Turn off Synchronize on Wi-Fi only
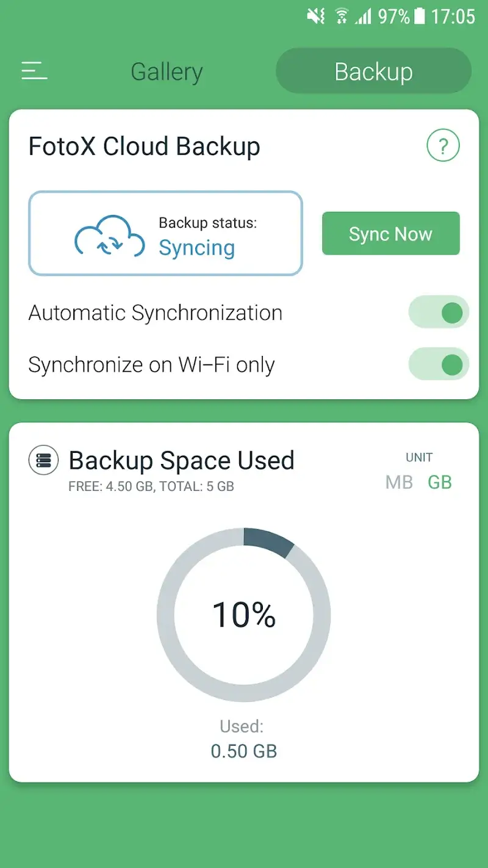488x868 pixels. pyautogui.click(x=439, y=364)
